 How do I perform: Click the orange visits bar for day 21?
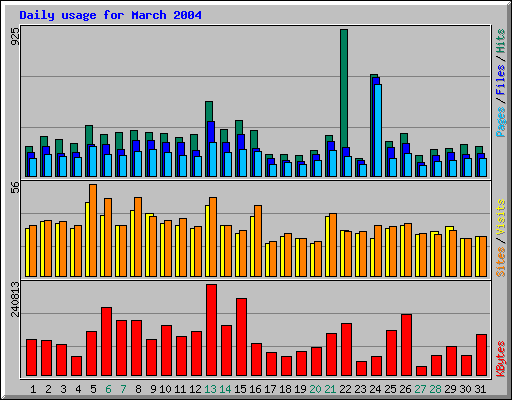[333, 245]
